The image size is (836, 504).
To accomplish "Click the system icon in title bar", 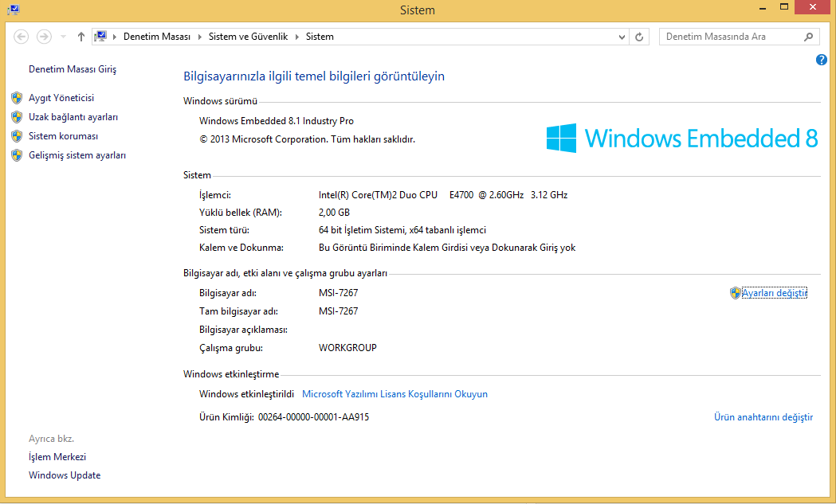I will tap(14, 10).
